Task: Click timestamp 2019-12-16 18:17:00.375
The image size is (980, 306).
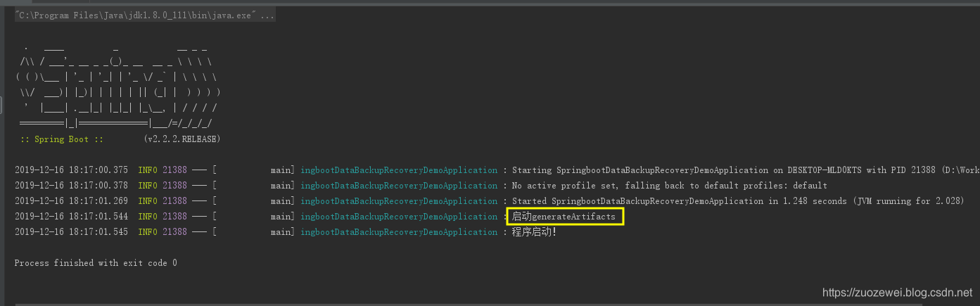Action: [x=72, y=170]
